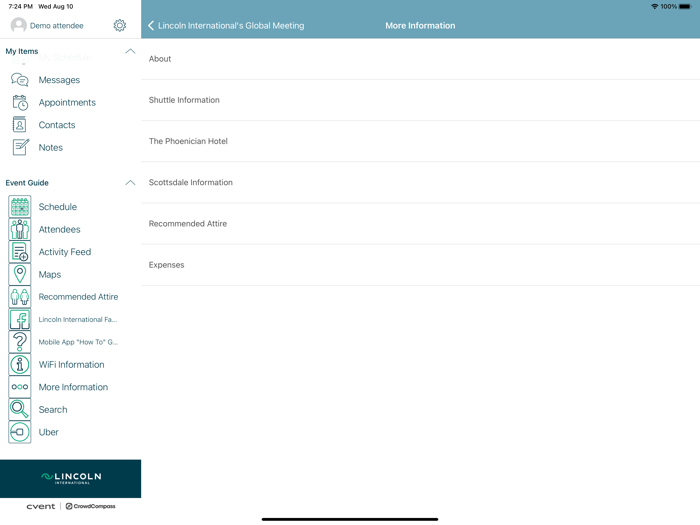Open the Recommended Attire figures icon
Viewport: 700px width, 525px height.
[x=20, y=297]
